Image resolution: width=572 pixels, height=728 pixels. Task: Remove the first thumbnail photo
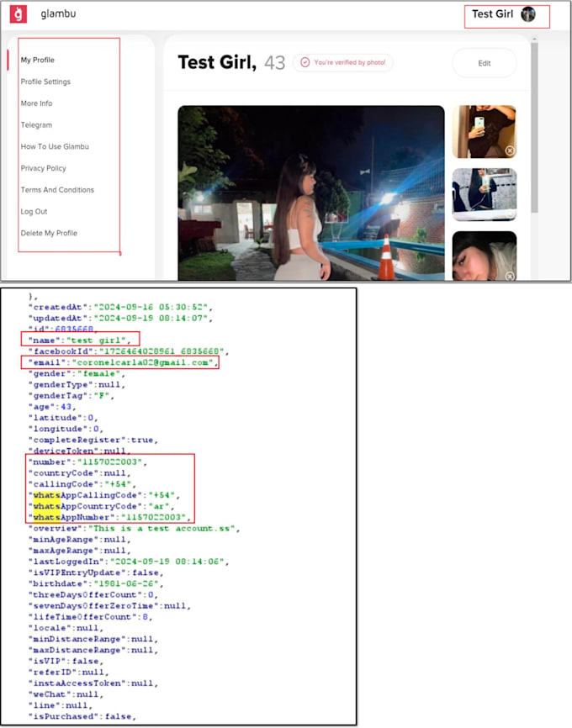point(510,150)
